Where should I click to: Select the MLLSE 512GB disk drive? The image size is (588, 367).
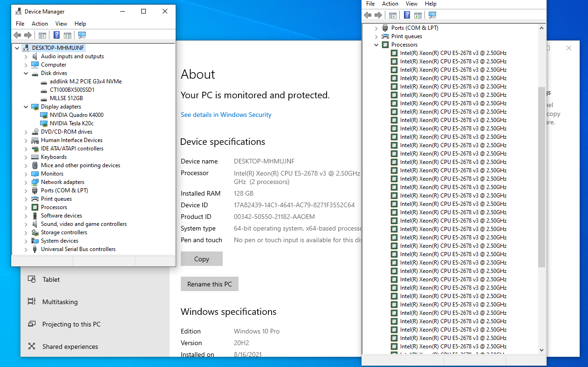tap(66, 98)
